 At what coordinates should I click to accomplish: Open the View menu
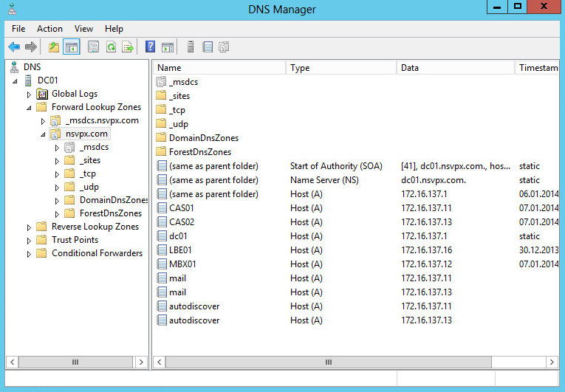pyautogui.click(x=83, y=29)
